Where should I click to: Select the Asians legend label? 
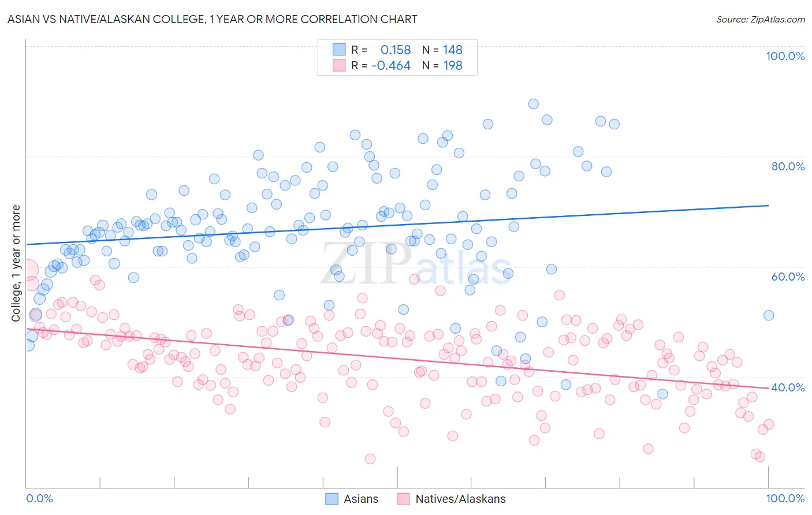point(361,499)
